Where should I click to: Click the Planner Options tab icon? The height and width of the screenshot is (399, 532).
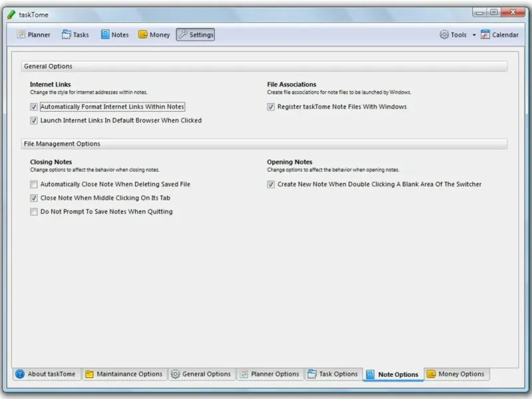click(244, 374)
